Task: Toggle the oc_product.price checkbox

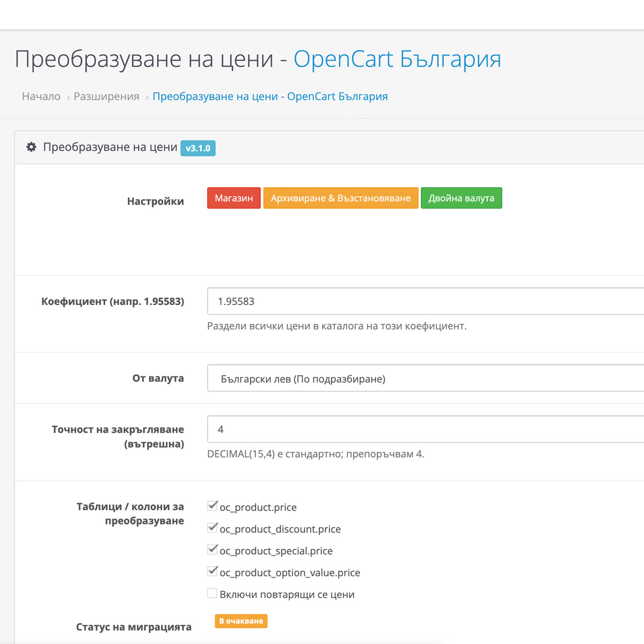Action: (213, 506)
